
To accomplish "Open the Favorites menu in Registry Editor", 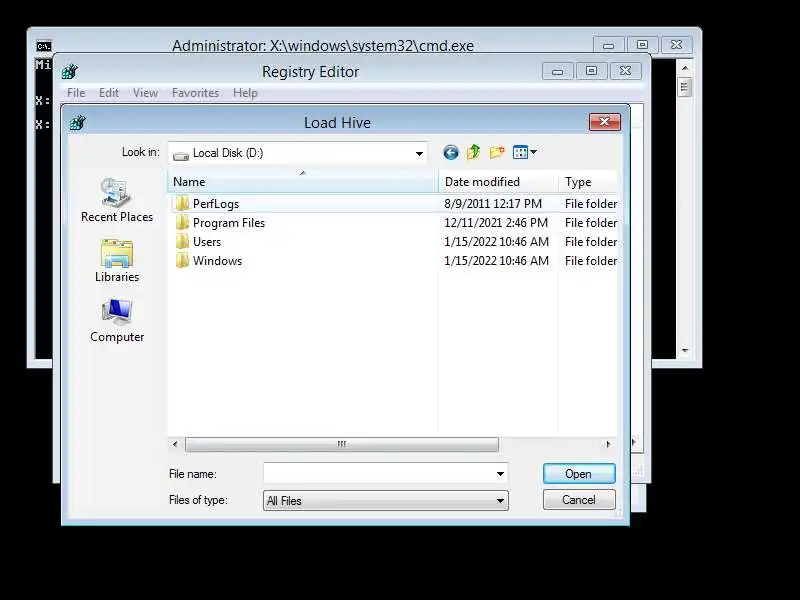I will (x=195, y=93).
